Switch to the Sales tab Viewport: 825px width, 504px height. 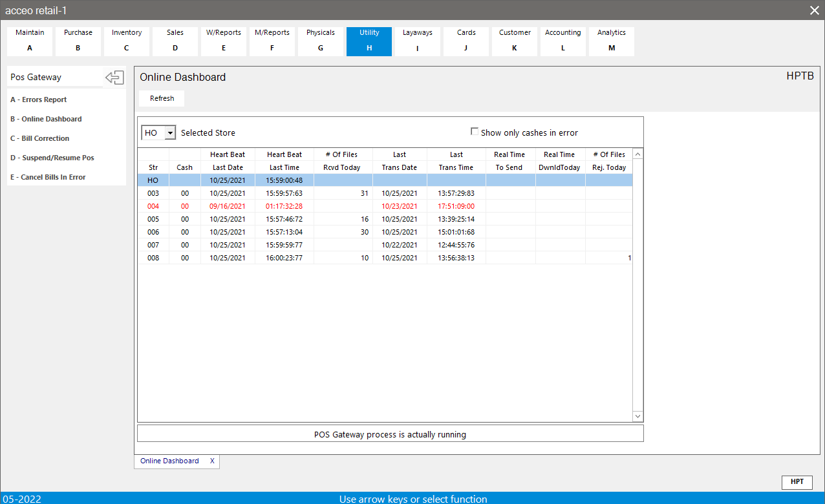coord(175,41)
